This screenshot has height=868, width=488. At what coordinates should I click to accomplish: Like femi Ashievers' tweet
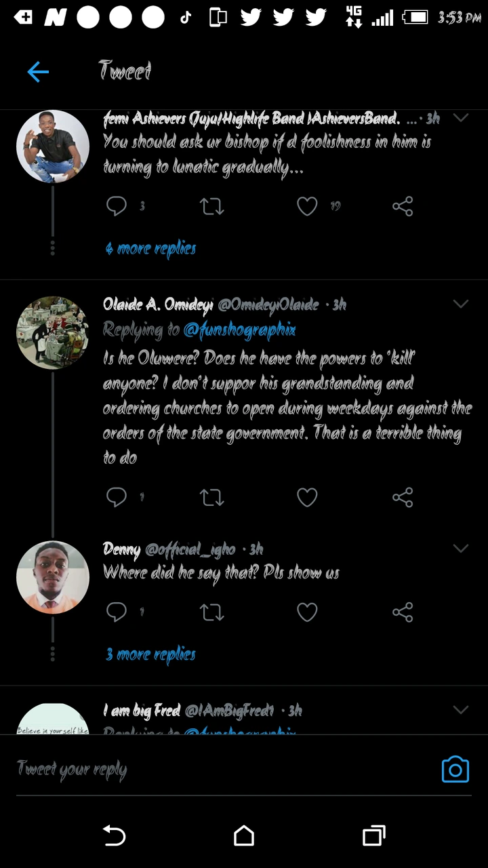307,206
